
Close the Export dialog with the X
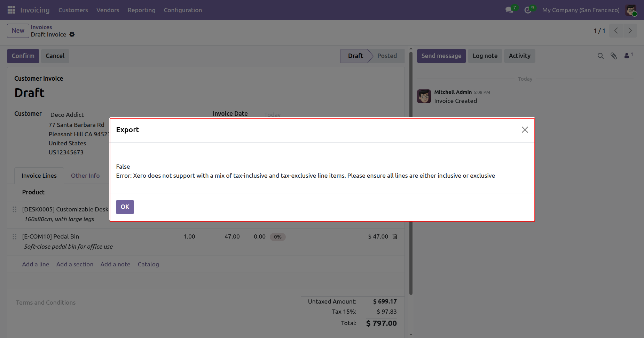tap(525, 130)
